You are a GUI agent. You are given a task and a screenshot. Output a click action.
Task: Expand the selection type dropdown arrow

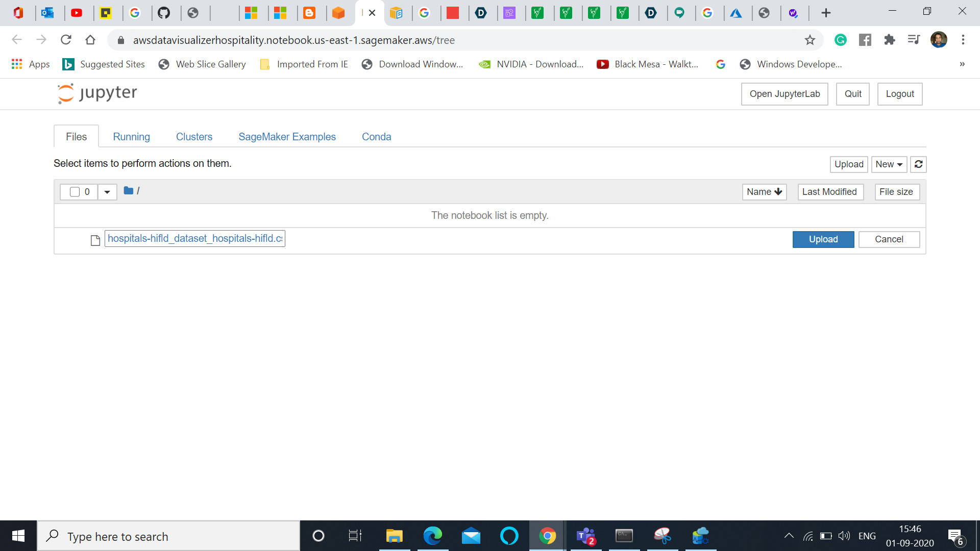point(107,192)
